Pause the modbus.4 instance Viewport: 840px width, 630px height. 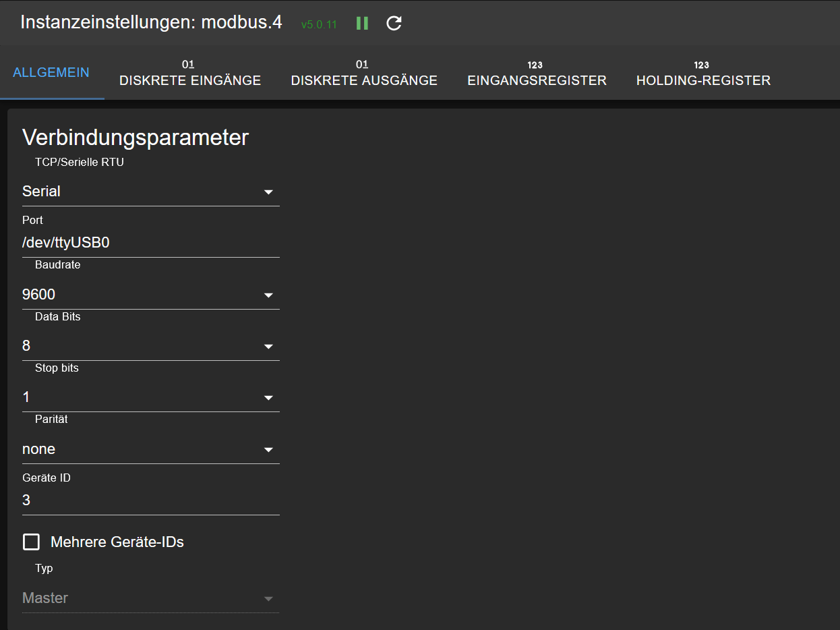362,24
